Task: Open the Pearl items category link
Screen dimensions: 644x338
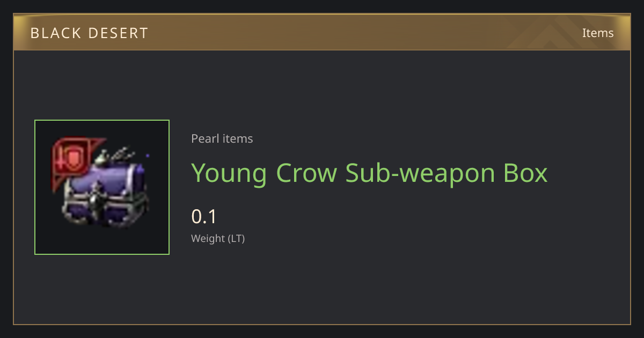Action: 222,138
